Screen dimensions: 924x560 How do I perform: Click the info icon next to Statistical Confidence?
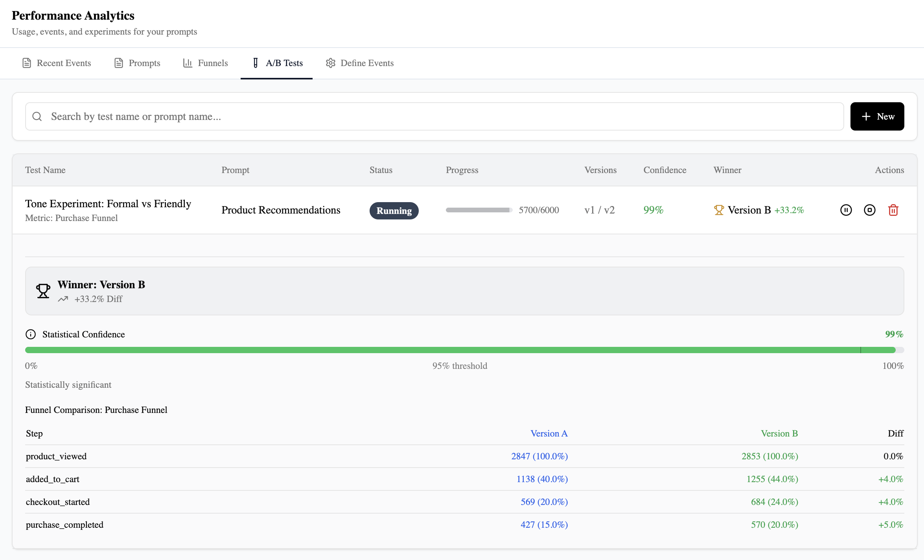tap(30, 334)
